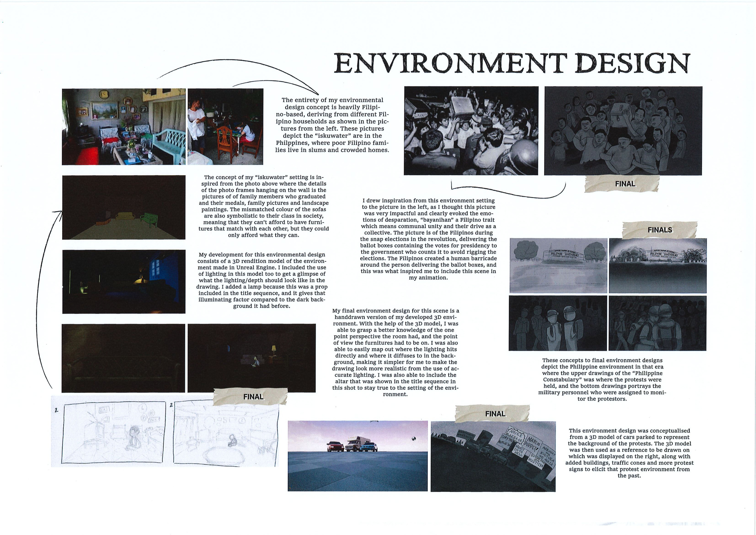Image resolution: width=756 pixels, height=535 pixels.
Task: Open the illustrated crowd carrying ballot box drawing
Action: 623,131
